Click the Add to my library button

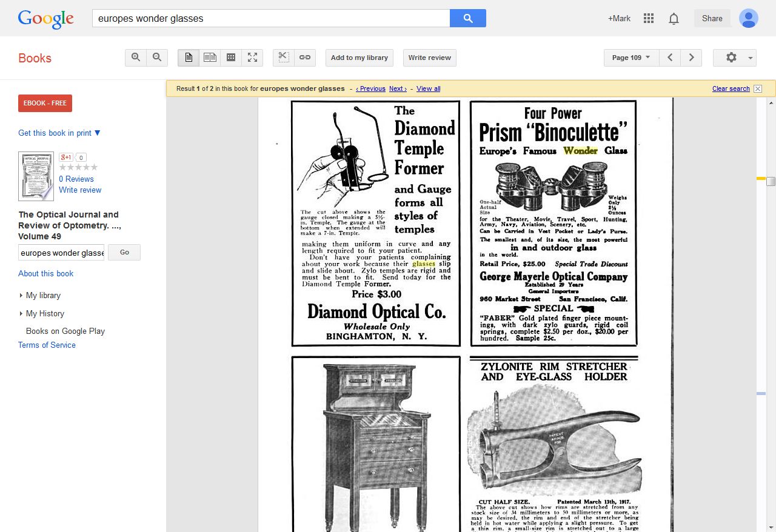point(360,58)
